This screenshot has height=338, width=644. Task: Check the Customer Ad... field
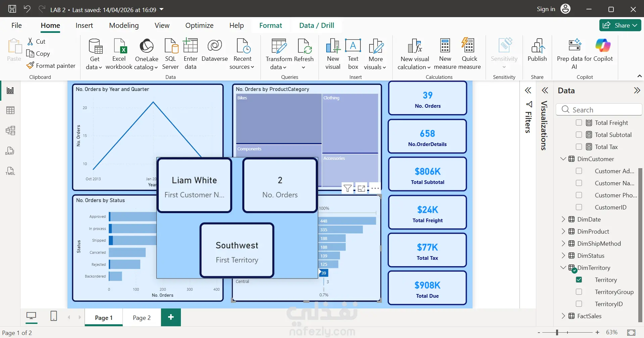(579, 171)
